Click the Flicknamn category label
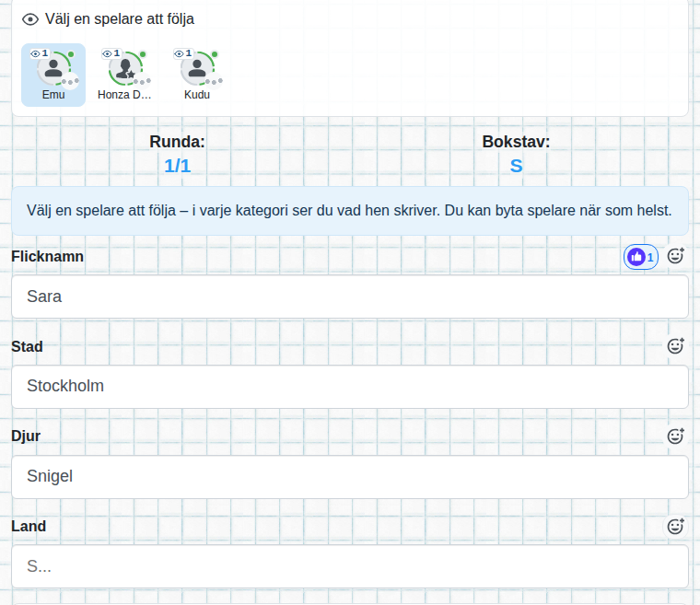 [x=47, y=256]
